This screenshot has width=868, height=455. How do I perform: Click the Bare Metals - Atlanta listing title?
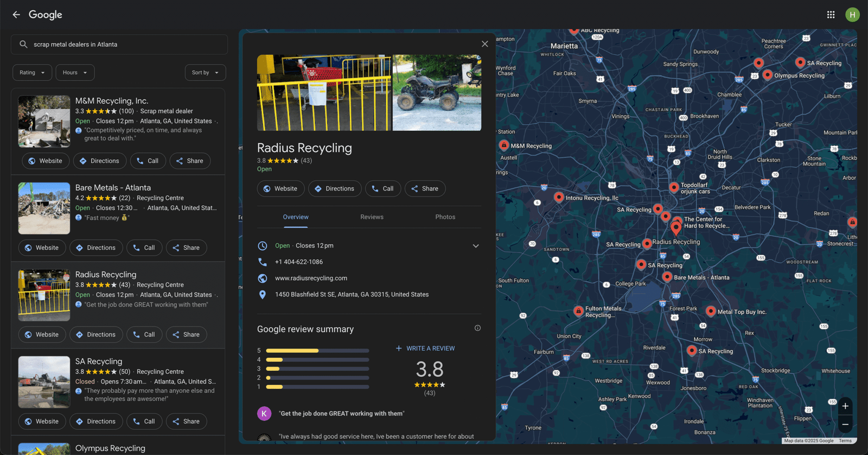pos(113,188)
